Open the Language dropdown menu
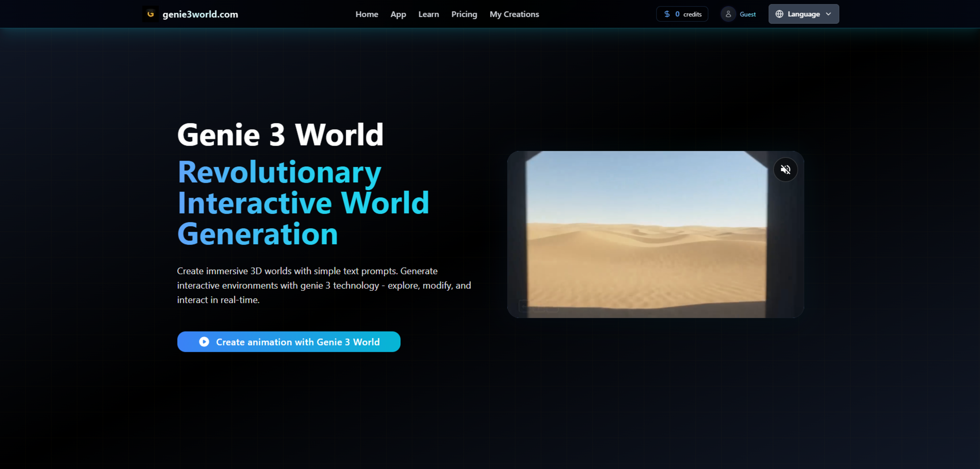The height and width of the screenshot is (469, 980). click(x=803, y=14)
